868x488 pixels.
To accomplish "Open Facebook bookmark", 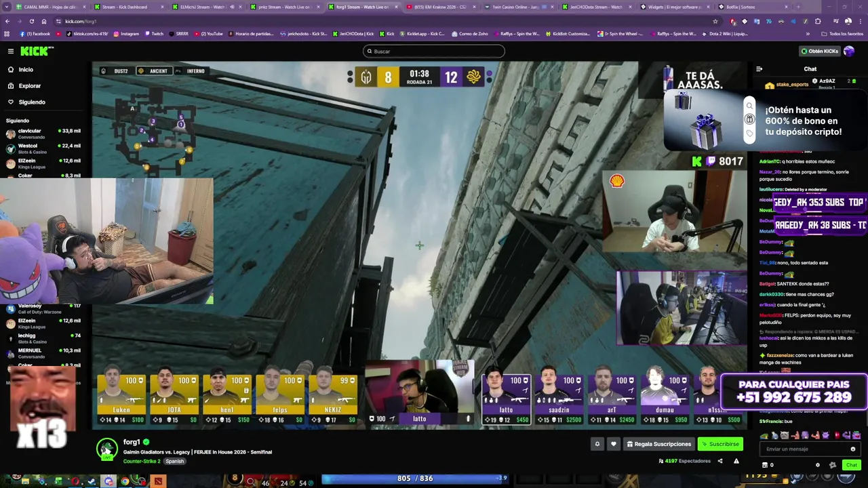I will click(35, 34).
